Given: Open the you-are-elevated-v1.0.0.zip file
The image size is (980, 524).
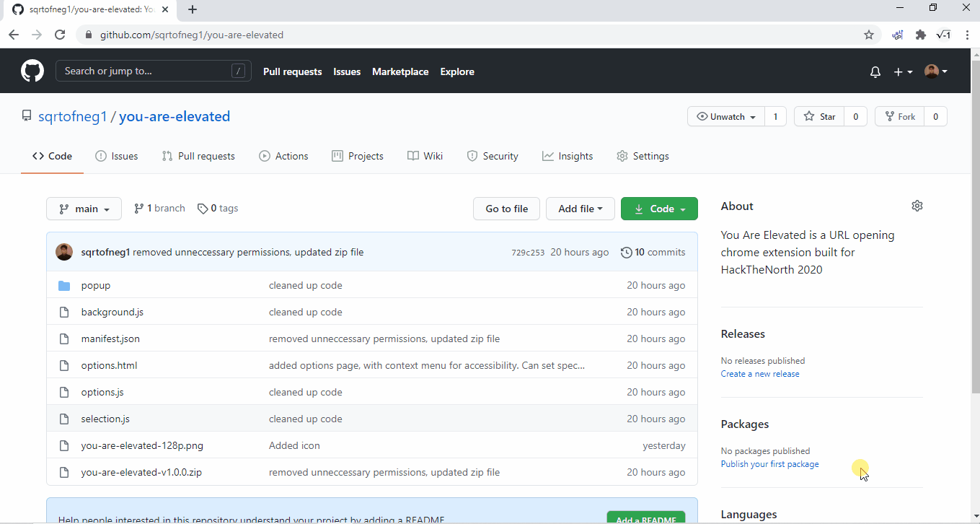Looking at the screenshot, I should 141,472.
